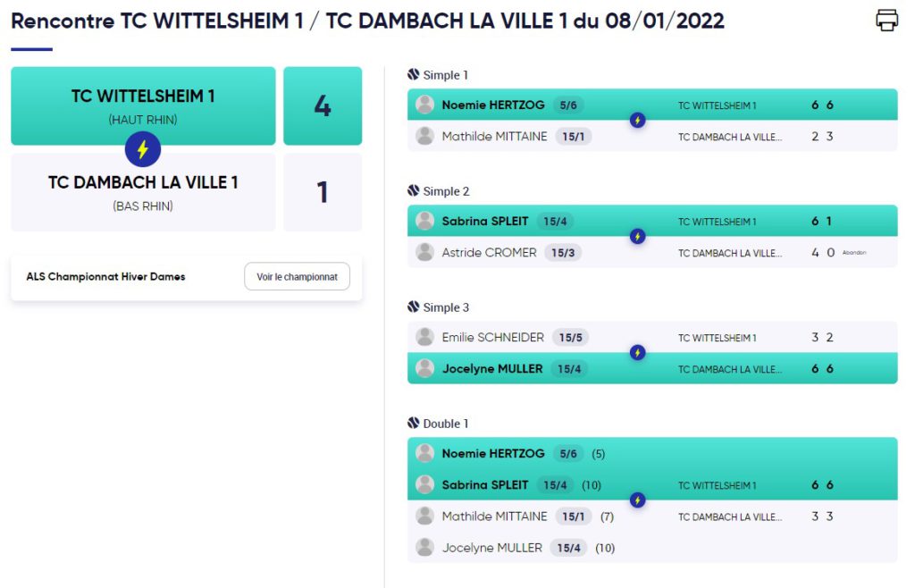Click the lightning icon in Double 1 match
This screenshot has width=915, height=588.
[637, 500]
